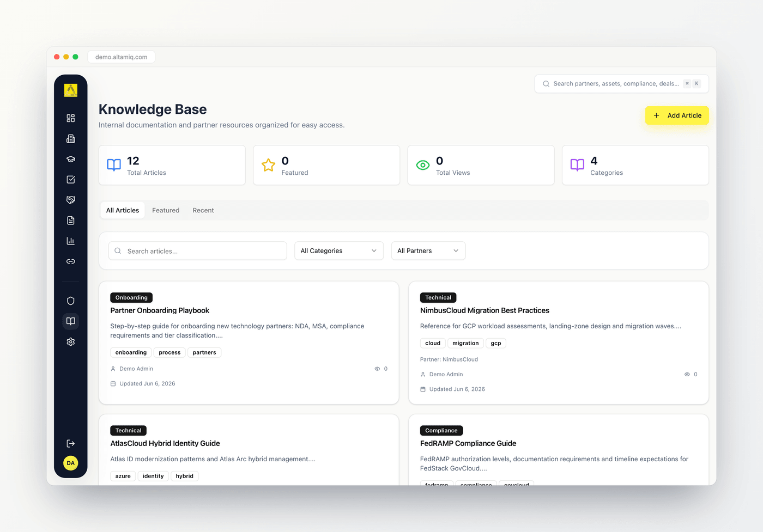Click the 'process' tag
This screenshot has width=763, height=532.
[x=169, y=352]
